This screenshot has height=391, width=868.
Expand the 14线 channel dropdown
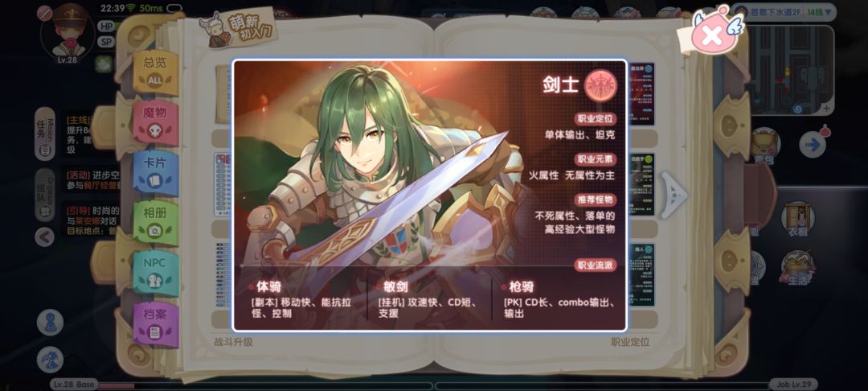coord(818,11)
